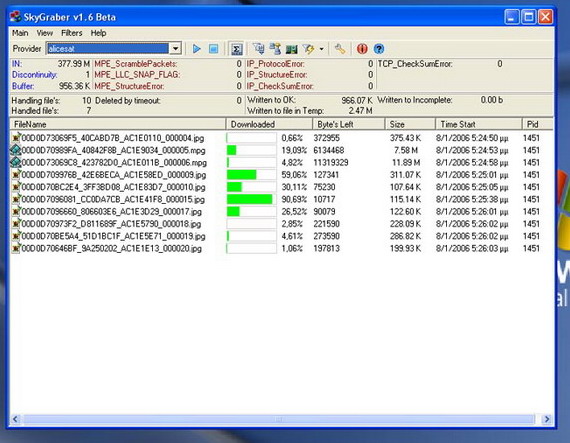Click the scrollbar left arrow
Screen dimensions: 570x443
pos(15,419)
